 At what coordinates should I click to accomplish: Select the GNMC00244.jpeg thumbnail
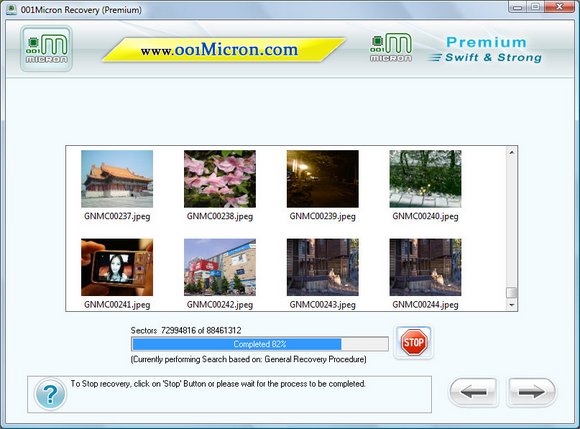(425, 267)
